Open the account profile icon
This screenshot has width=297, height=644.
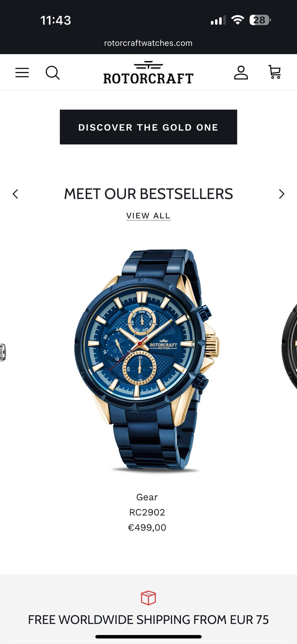241,73
